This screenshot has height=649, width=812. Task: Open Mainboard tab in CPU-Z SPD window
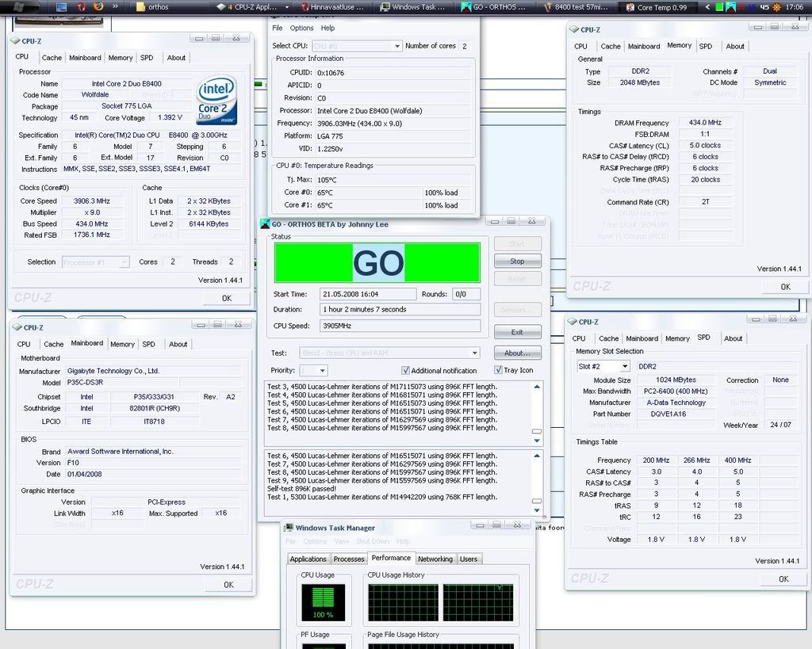pos(642,338)
